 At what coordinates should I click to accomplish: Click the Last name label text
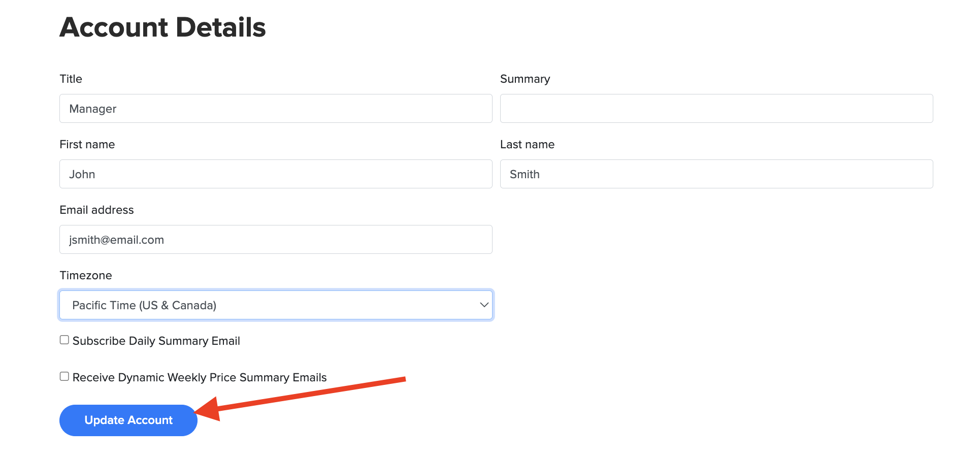[x=527, y=145]
